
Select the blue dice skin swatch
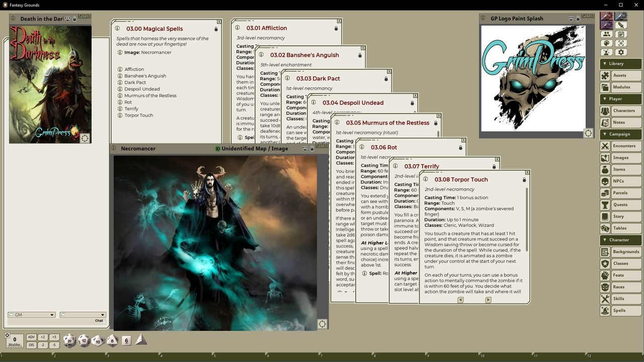tap(621, 16)
